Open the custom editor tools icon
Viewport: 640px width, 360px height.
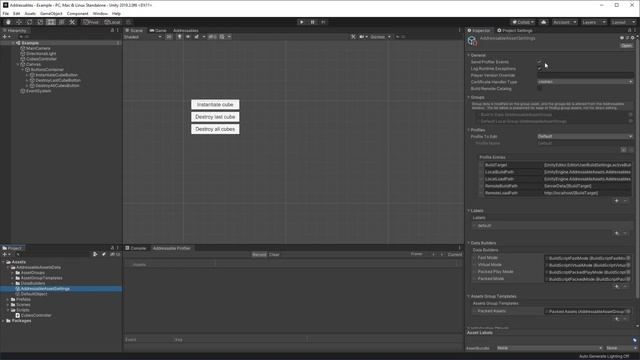[x=72, y=22]
